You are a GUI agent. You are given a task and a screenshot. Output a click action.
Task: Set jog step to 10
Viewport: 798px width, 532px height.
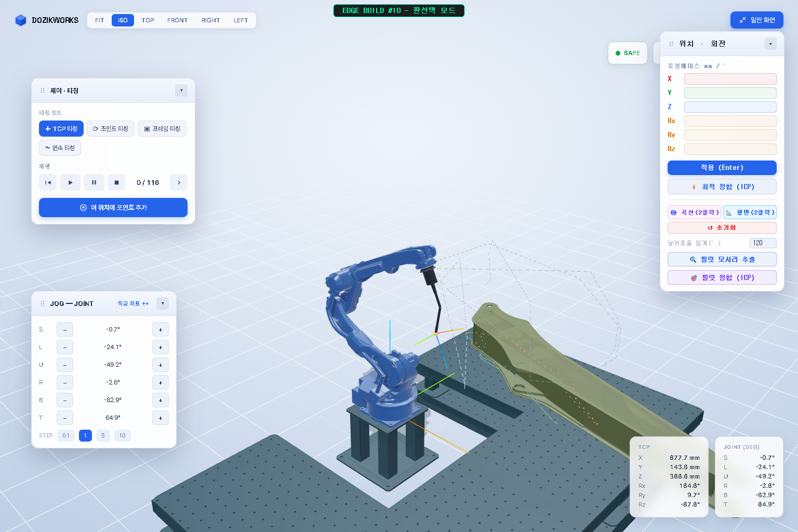coord(123,435)
